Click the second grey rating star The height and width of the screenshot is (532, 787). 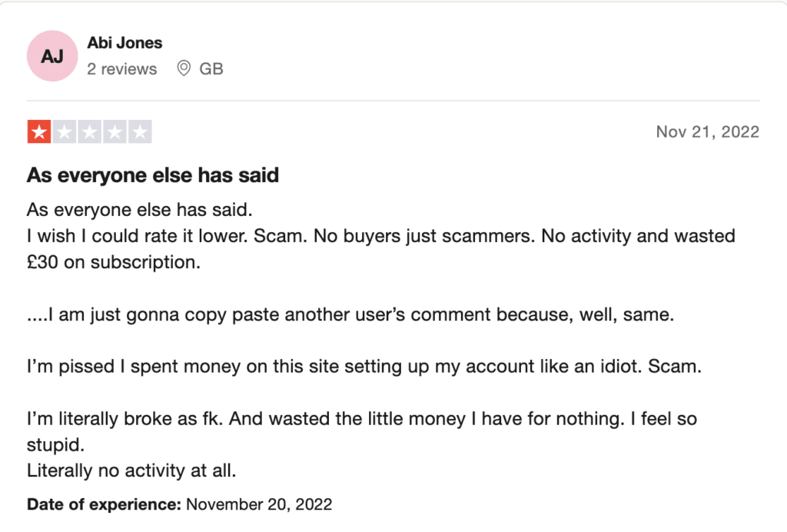click(65, 132)
